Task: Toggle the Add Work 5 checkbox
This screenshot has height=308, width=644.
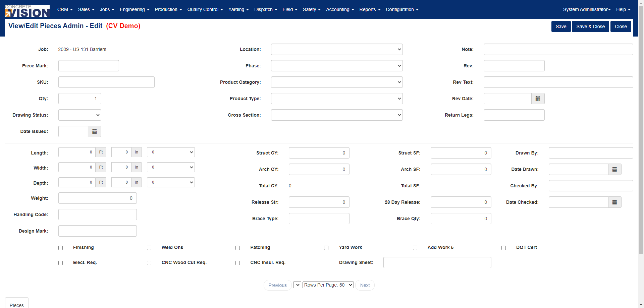Action: [415, 248]
